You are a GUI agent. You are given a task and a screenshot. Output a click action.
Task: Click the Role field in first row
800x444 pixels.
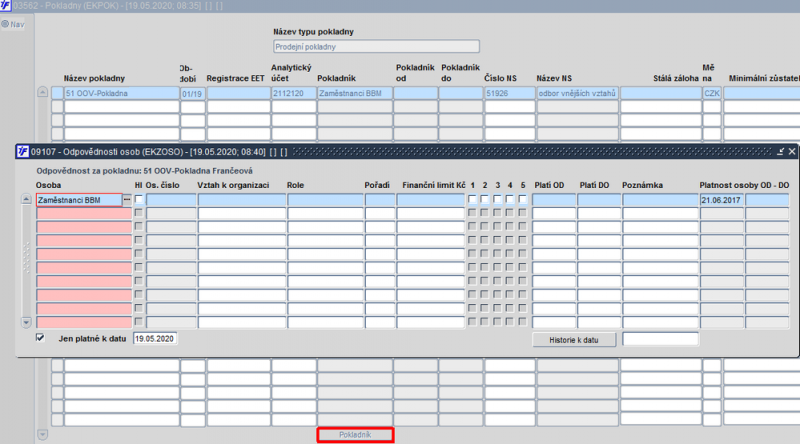[326, 200]
